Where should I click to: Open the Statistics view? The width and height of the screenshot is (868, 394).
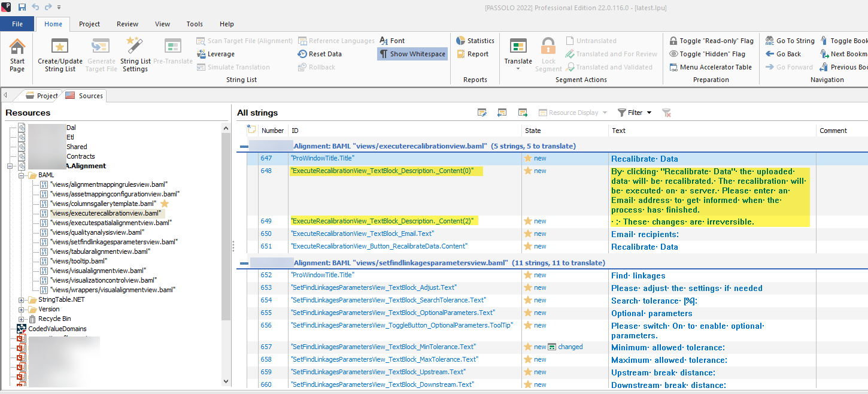coord(475,40)
